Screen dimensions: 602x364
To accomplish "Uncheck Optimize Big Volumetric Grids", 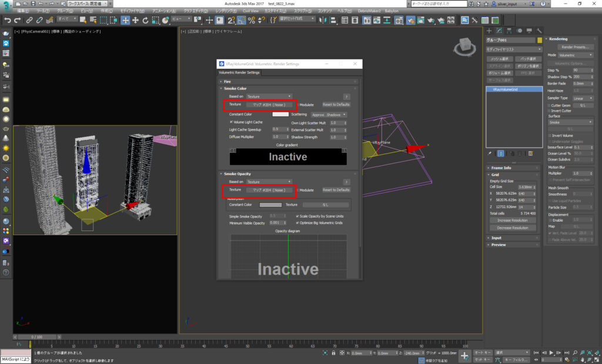I will tap(297, 223).
